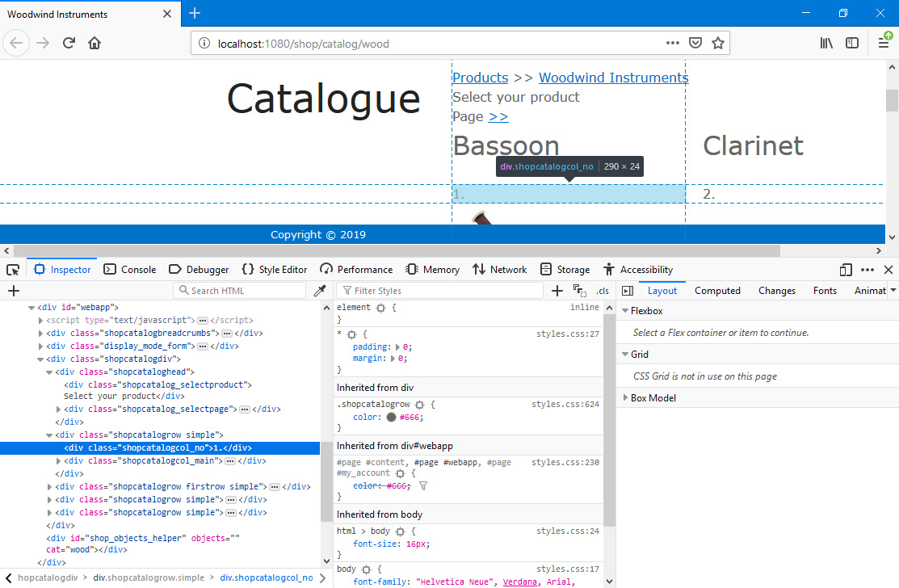Screen dimensions: 899x588
Task: Open a new browser tab
Action: coord(195,13)
